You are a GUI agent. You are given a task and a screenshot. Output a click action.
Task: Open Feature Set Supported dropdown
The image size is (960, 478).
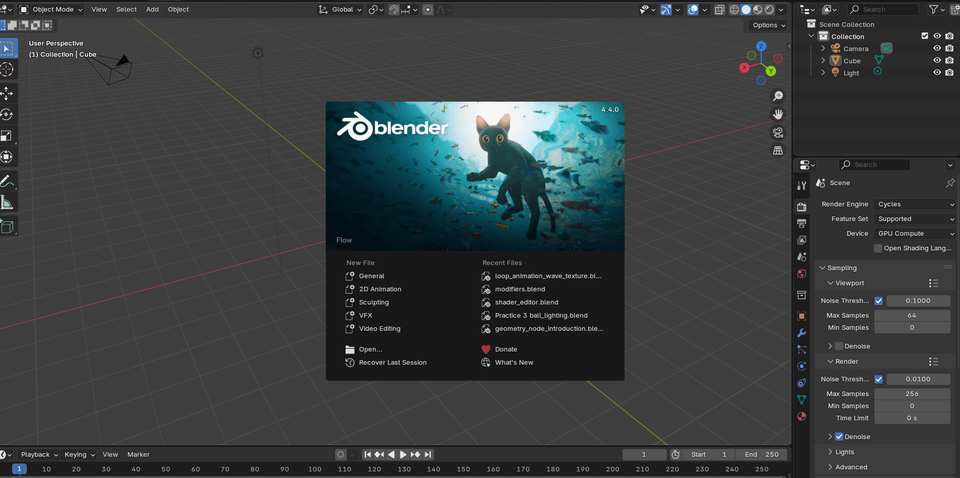[x=915, y=218]
